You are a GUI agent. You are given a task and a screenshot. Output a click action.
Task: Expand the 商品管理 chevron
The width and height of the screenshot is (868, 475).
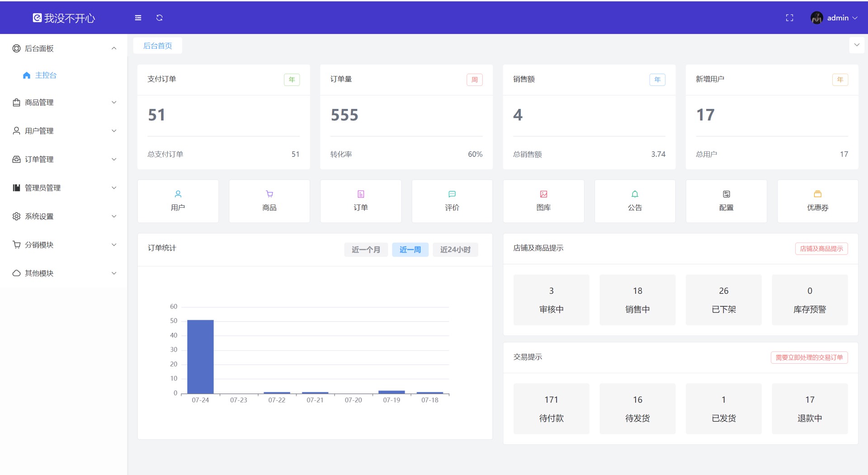coord(114,102)
